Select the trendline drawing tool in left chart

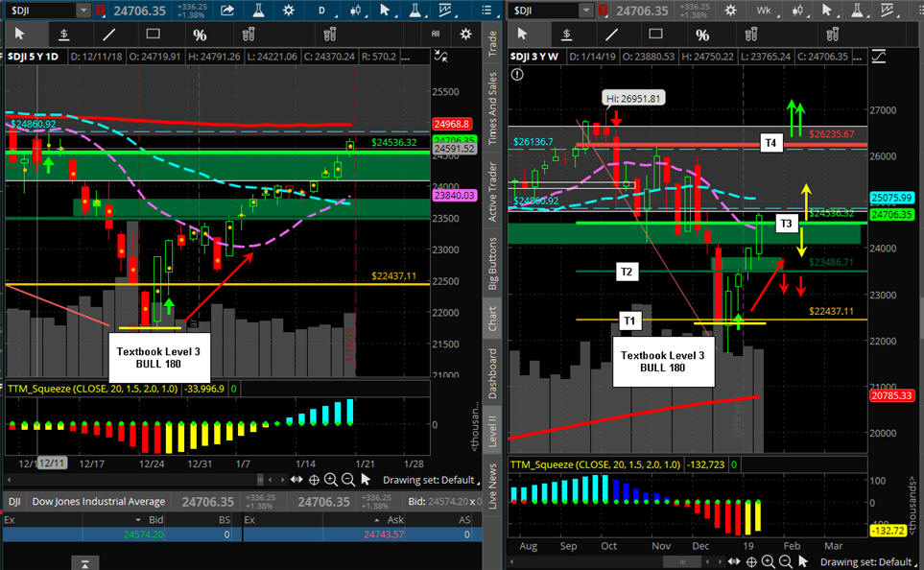[108, 35]
